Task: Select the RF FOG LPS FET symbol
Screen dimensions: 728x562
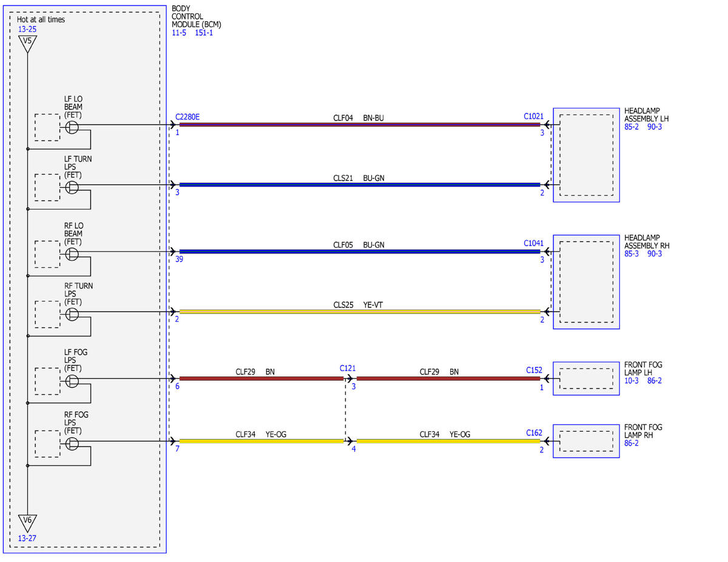Action: click(x=72, y=444)
